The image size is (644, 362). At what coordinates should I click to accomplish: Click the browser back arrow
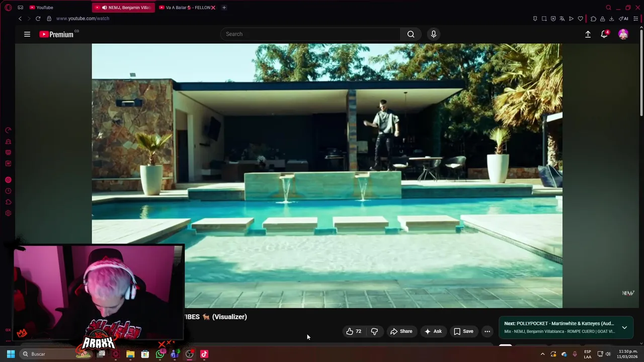click(20, 19)
